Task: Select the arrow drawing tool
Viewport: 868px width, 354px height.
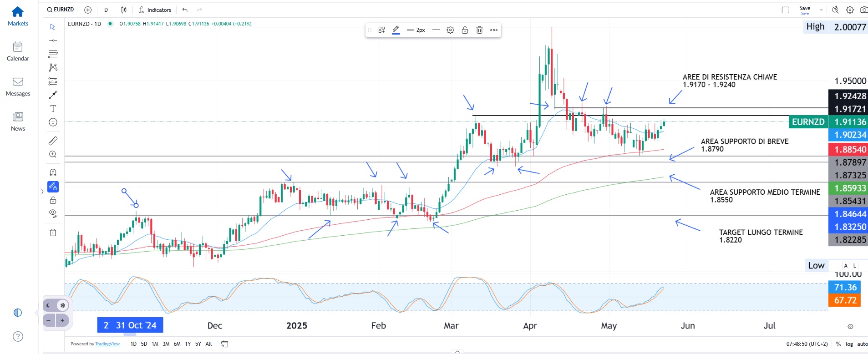Action: coord(53,95)
